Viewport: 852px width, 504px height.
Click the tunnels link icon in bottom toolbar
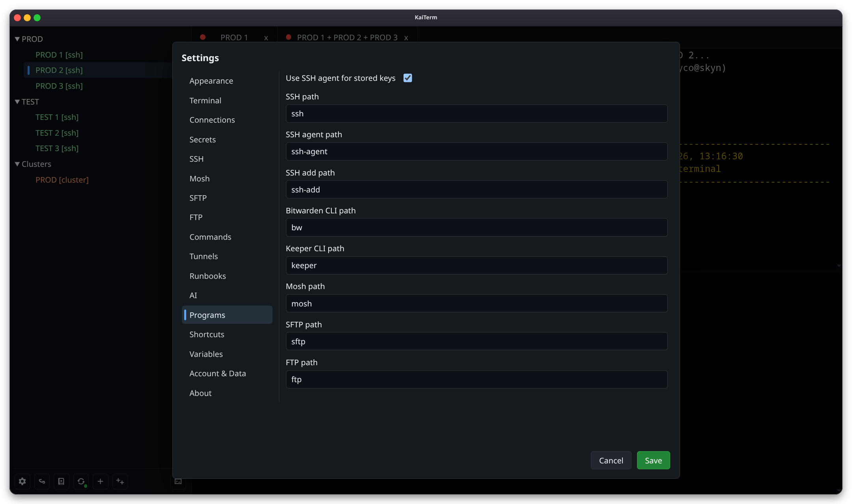pyautogui.click(x=42, y=482)
